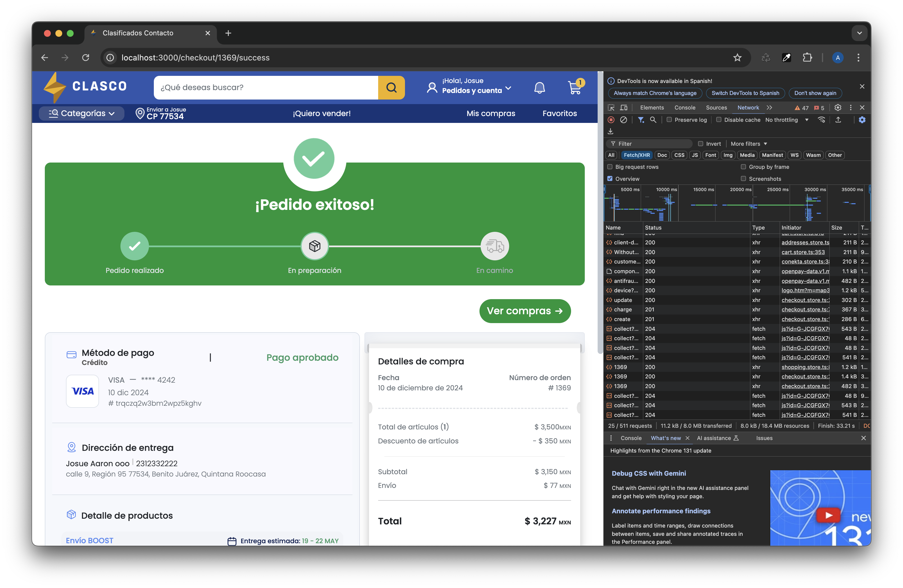
Task: Expand the Categorías dropdown
Action: point(82,113)
